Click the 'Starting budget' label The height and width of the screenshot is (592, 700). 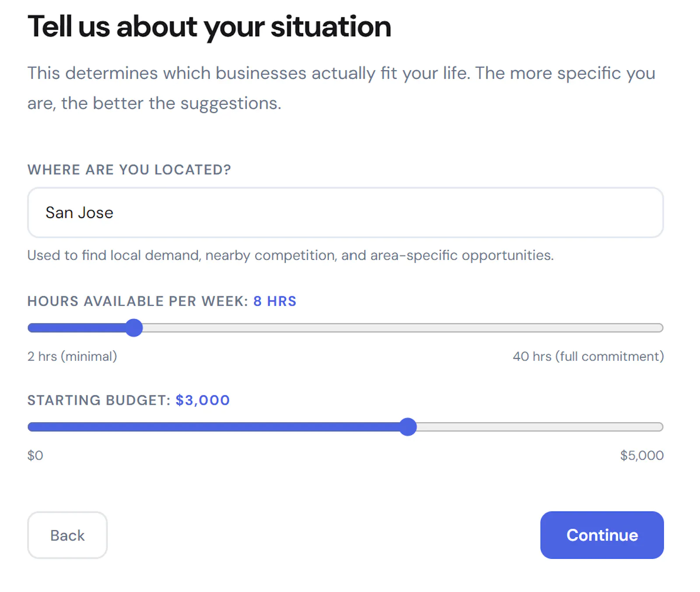tap(99, 400)
